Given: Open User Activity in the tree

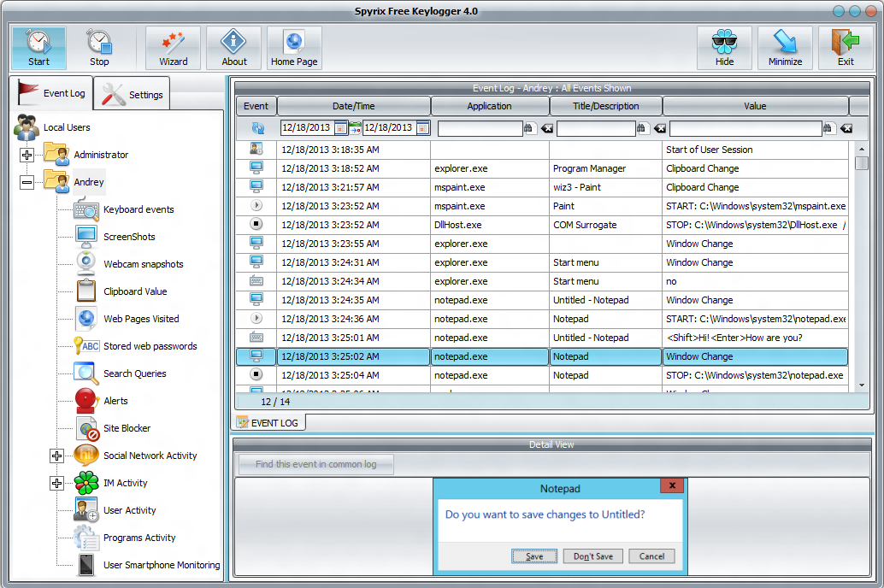Looking at the screenshot, I should click(130, 510).
